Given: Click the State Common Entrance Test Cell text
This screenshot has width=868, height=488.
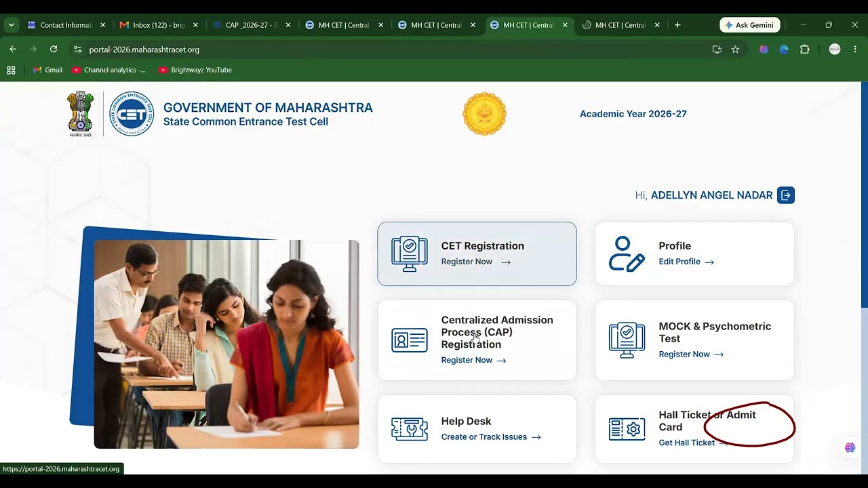Looking at the screenshot, I should pos(245,122).
